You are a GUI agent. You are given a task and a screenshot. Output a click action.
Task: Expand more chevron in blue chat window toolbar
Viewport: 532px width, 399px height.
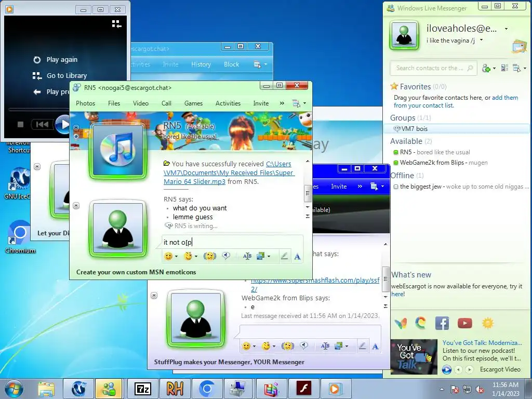360,187
